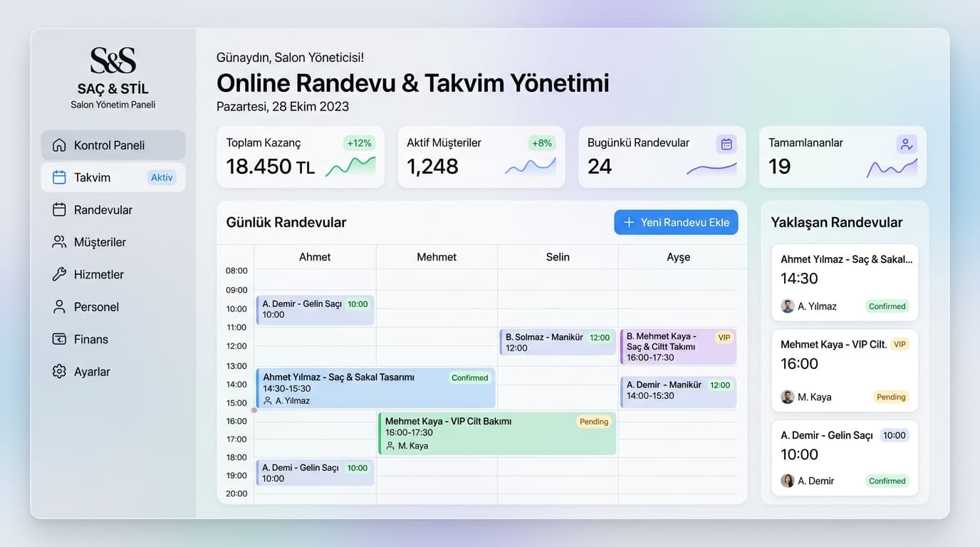Select the Selin staff column header
Viewport: 980px width, 547px height.
(558, 257)
